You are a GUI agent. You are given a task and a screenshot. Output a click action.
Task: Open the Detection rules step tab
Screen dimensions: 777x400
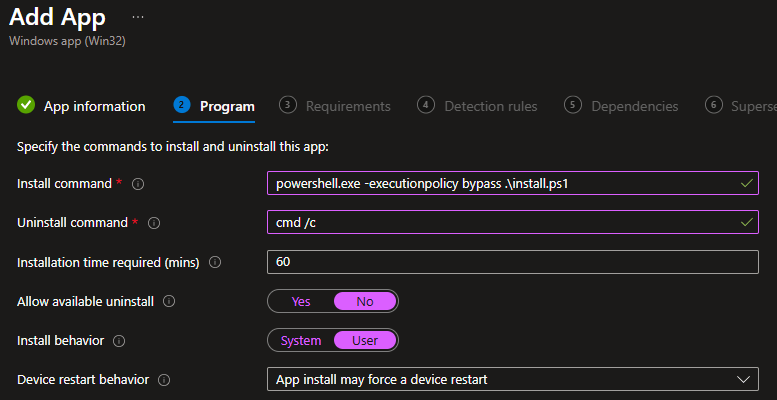(x=477, y=106)
